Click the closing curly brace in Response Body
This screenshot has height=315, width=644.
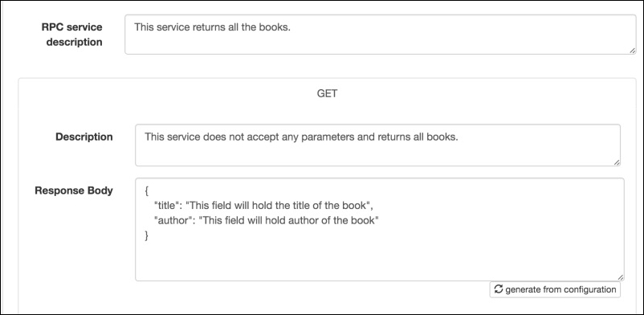point(147,235)
